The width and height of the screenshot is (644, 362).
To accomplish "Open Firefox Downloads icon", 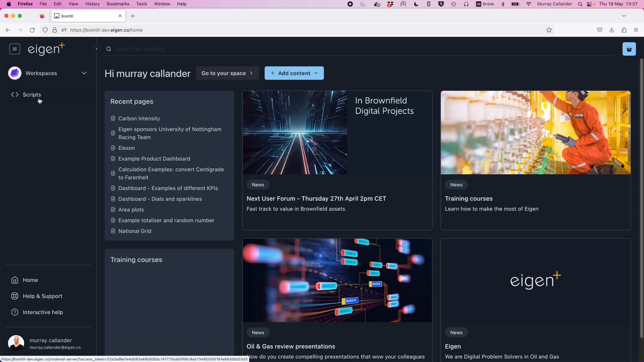I will [x=612, y=30].
